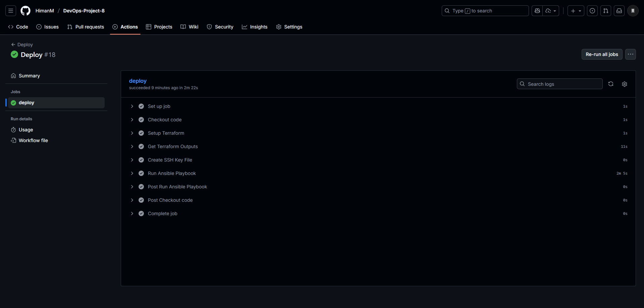Screen dimensions: 644x308
Task: Switch to the Security tab
Action: [220, 27]
